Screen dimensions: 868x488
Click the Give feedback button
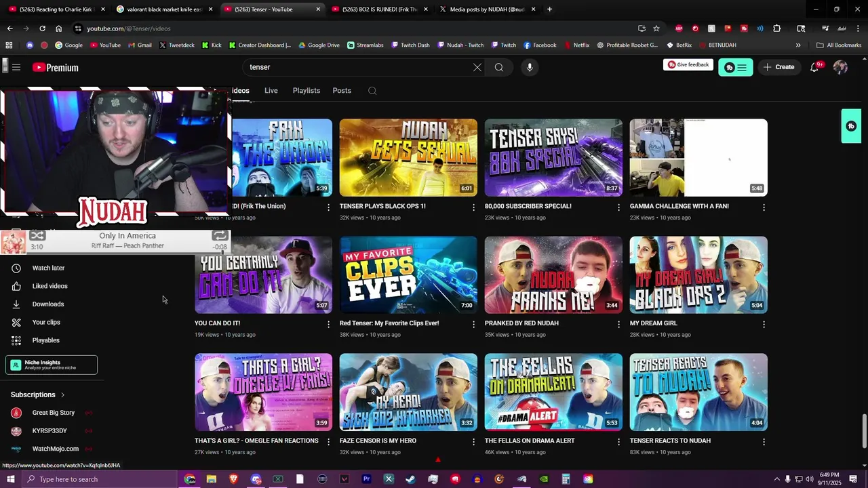tap(688, 65)
